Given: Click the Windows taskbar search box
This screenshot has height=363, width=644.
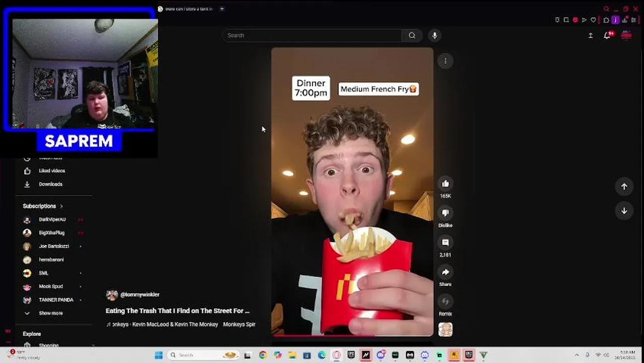Looking at the screenshot, I should point(203,355).
